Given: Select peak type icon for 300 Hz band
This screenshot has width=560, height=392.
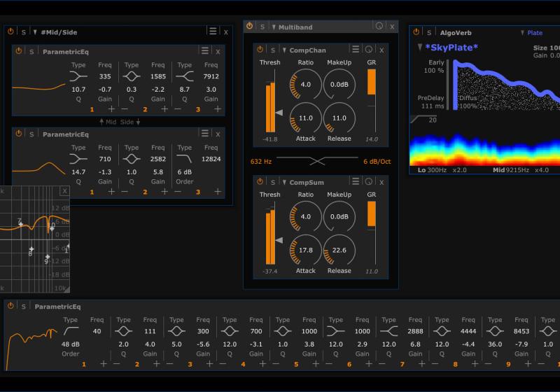Looking at the screenshot, I should tap(176, 331).
